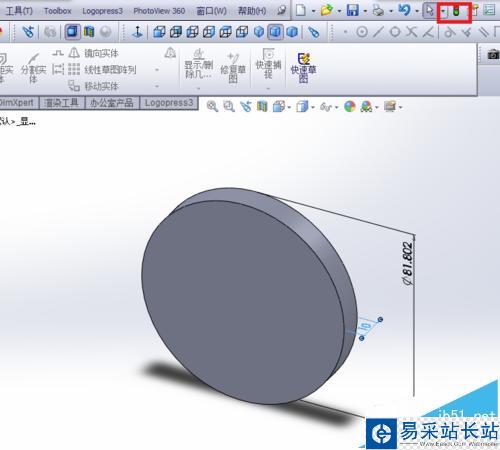Click 镜向实体 mirror entities tool
This screenshot has height=450, width=500.
(x=94, y=53)
